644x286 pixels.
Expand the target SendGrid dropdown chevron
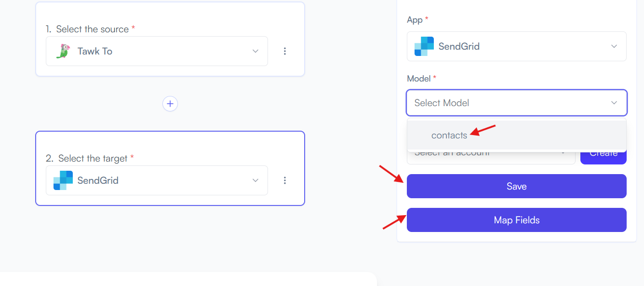click(x=255, y=180)
